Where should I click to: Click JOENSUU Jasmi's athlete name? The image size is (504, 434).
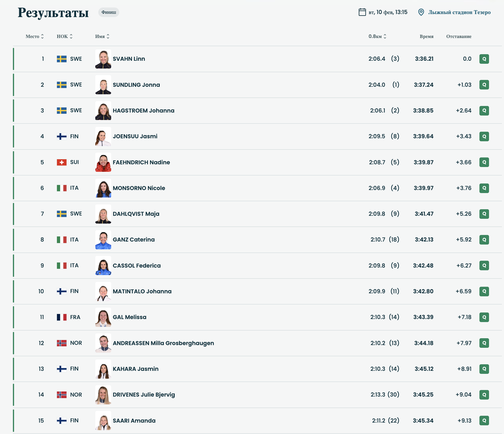click(x=135, y=136)
